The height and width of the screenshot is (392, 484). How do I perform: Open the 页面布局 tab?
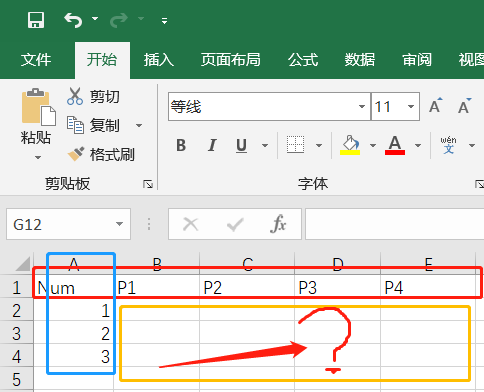[x=231, y=60]
